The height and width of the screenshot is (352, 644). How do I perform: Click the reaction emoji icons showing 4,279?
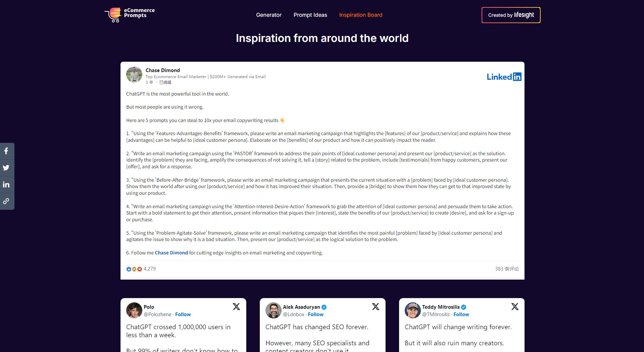[134, 269]
